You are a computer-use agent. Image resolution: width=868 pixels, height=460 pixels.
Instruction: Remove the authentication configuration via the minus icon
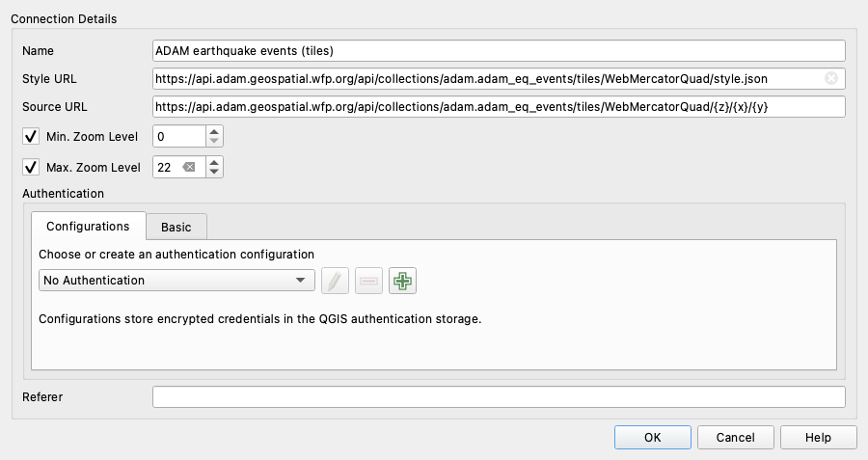pos(368,281)
